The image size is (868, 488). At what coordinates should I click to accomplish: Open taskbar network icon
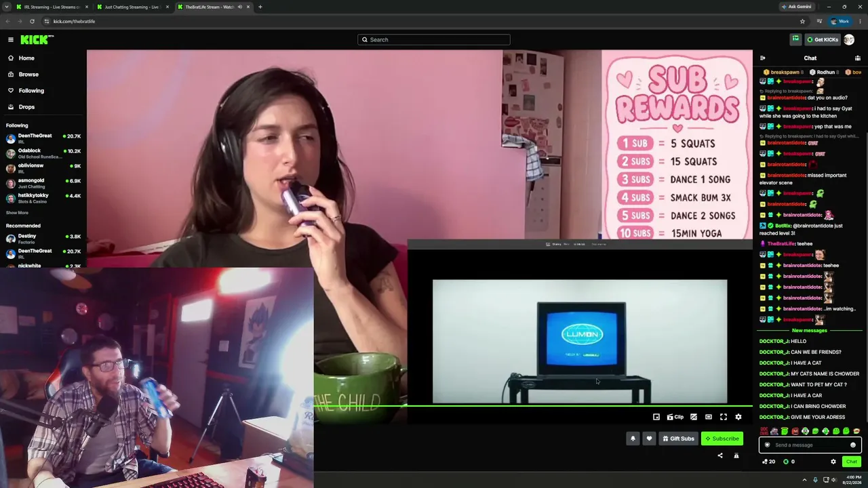[825, 480]
